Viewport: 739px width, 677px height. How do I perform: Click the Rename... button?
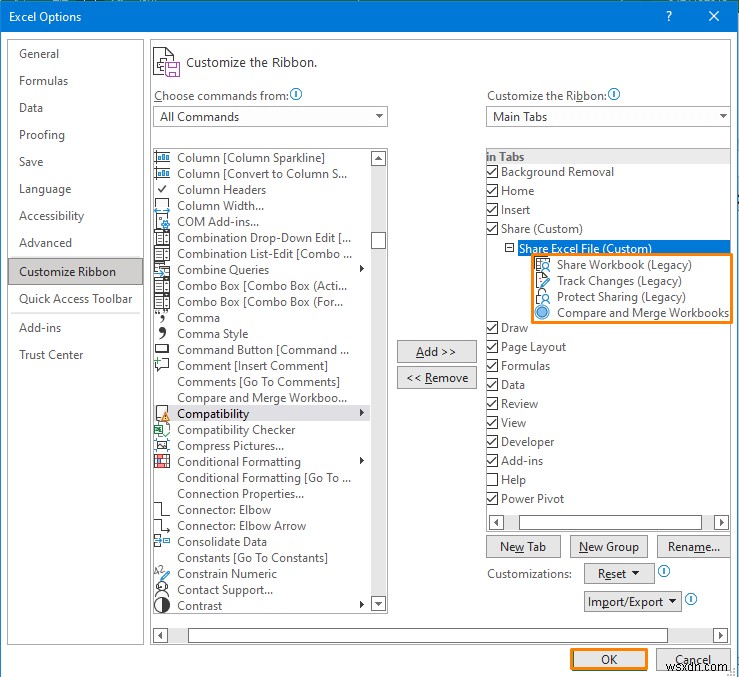693,546
